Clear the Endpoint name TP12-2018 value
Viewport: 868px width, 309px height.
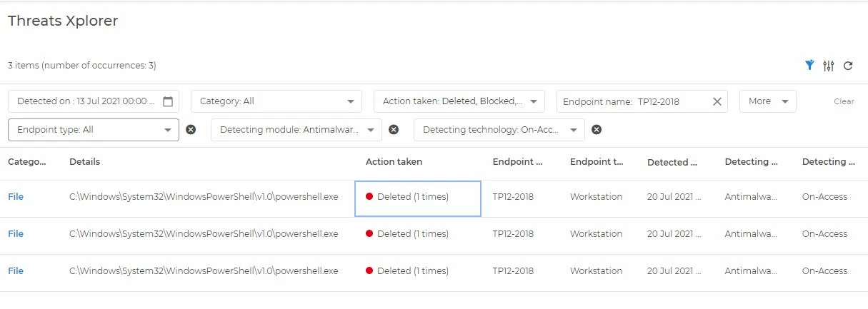(717, 101)
